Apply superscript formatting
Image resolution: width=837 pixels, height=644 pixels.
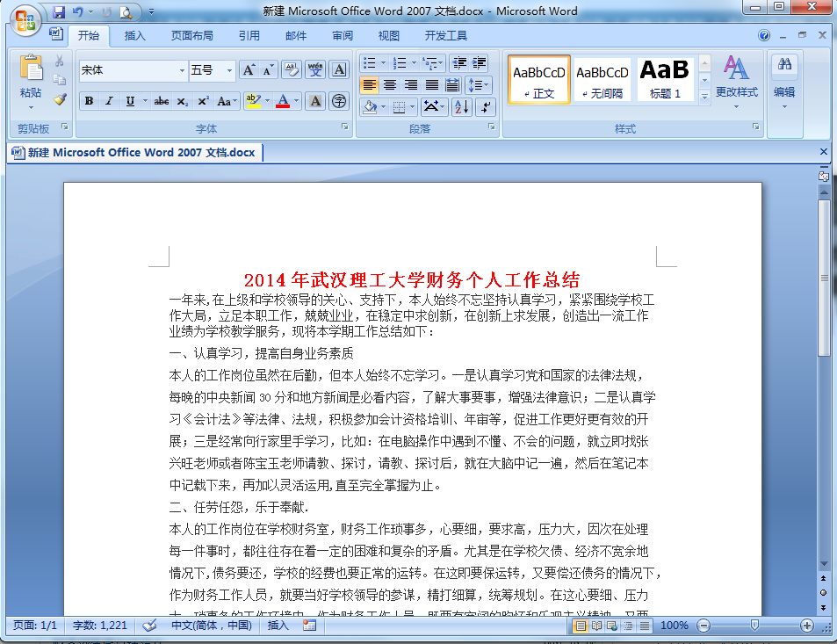(x=204, y=101)
